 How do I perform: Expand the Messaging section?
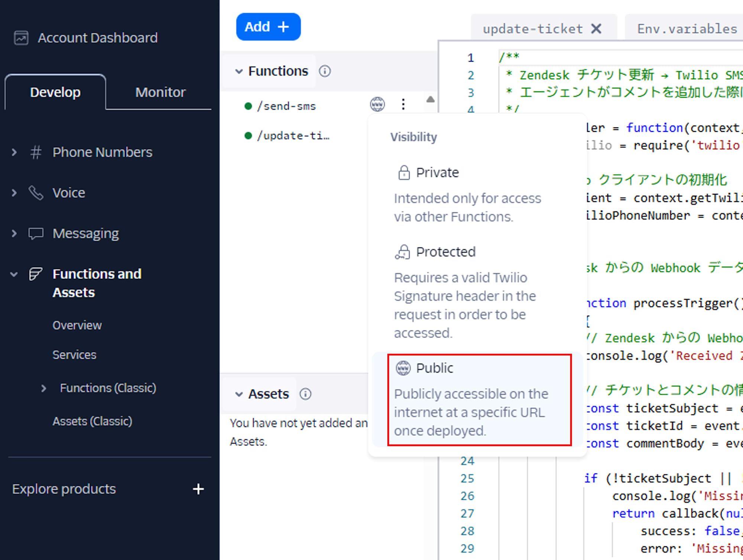click(14, 234)
